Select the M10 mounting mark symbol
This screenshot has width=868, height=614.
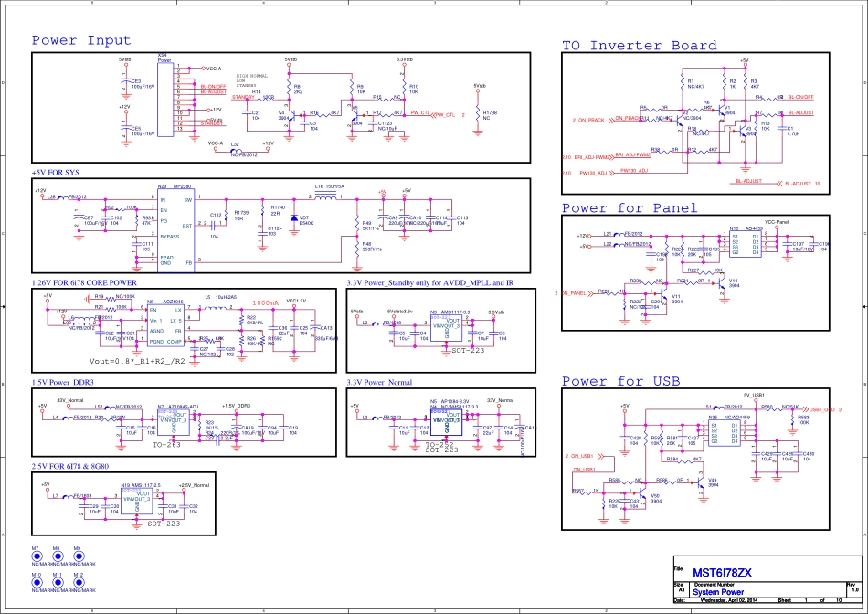[37, 582]
